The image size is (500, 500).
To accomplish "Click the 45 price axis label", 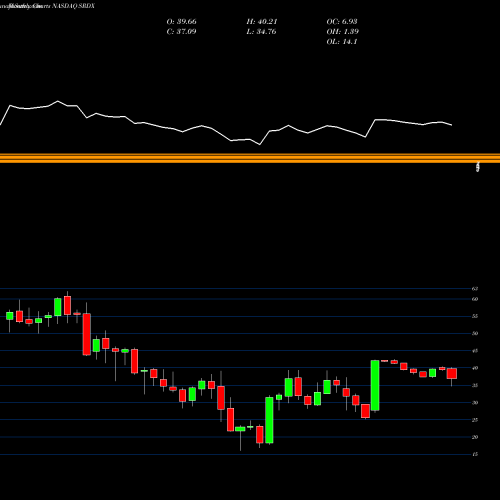I will (x=475, y=351).
